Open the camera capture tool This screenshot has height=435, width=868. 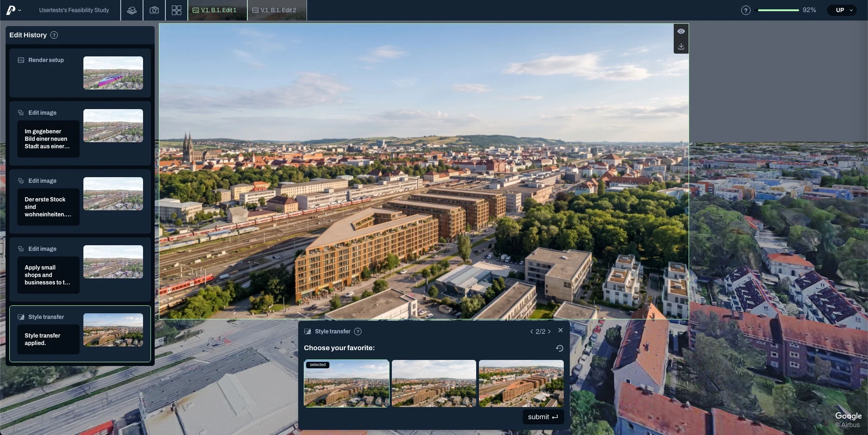[154, 10]
